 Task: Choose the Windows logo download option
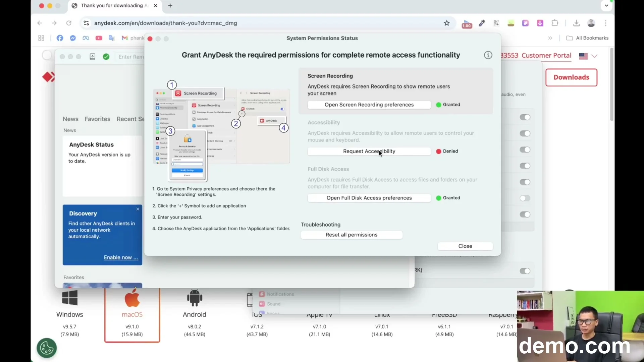pyautogui.click(x=70, y=298)
